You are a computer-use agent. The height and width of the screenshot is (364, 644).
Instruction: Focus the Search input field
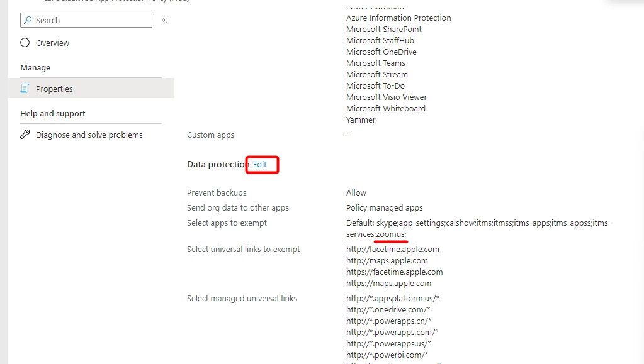pyautogui.click(x=86, y=20)
